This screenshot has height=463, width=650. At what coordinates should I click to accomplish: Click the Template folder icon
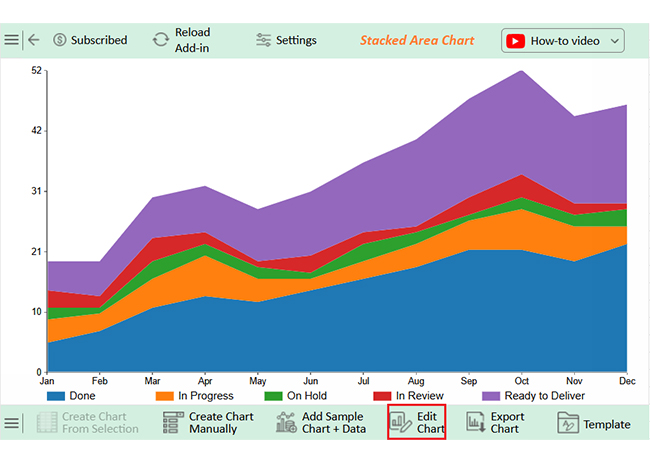(568, 423)
